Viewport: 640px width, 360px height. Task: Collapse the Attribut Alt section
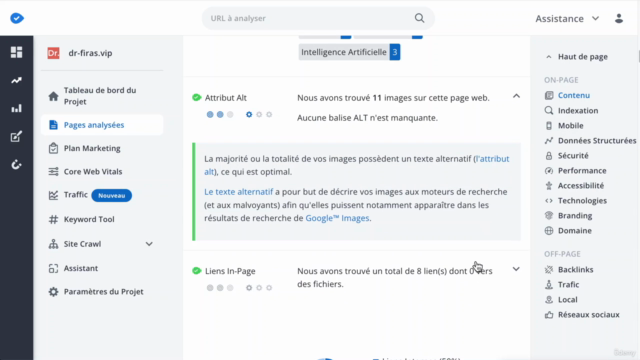pos(516,96)
